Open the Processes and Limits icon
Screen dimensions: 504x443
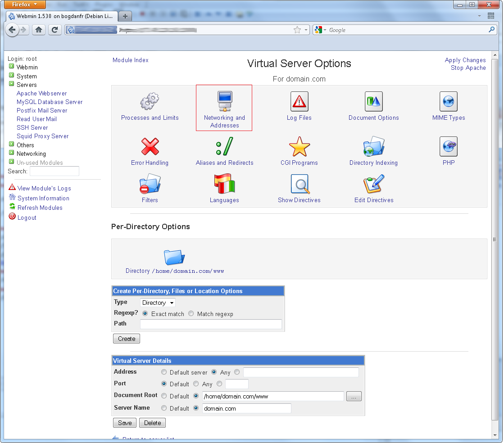[150, 102]
